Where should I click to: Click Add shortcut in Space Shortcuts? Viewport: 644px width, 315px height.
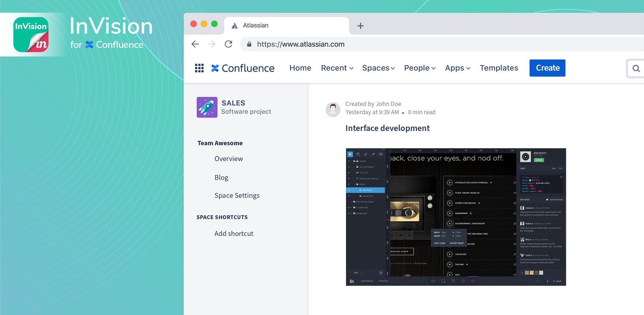point(234,233)
